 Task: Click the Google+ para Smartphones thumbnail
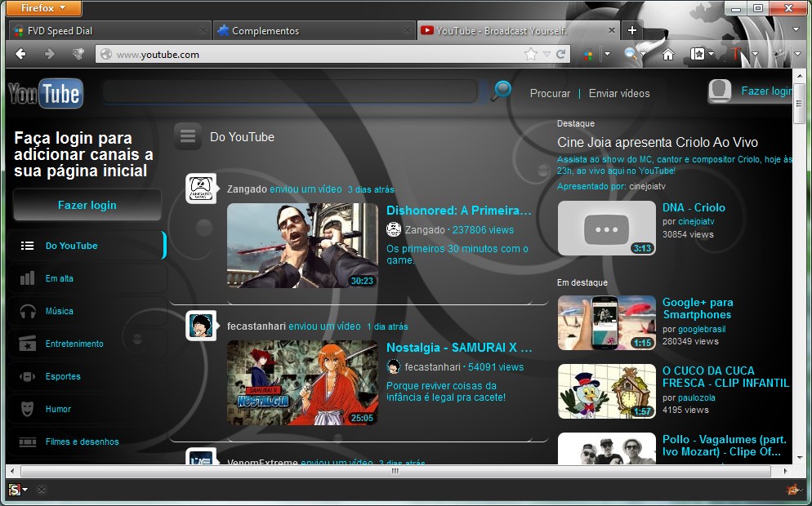607,323
